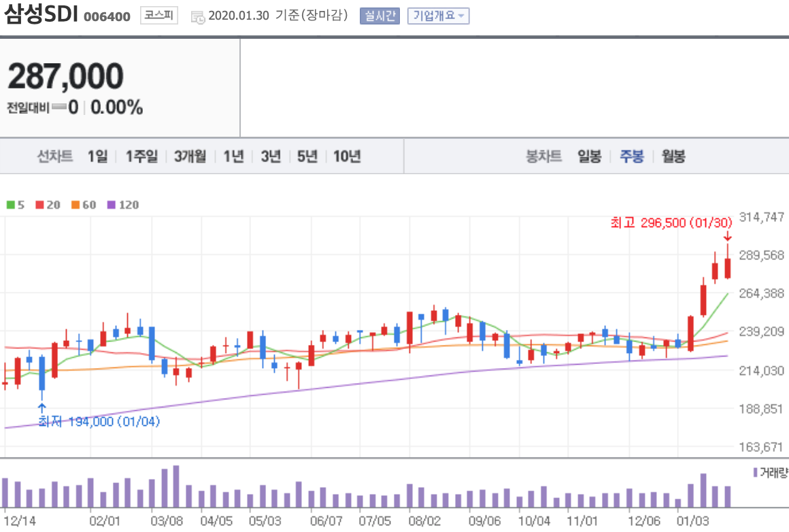
Task: Click the 07/05 date axis label
Action: (x=375, y=521)
